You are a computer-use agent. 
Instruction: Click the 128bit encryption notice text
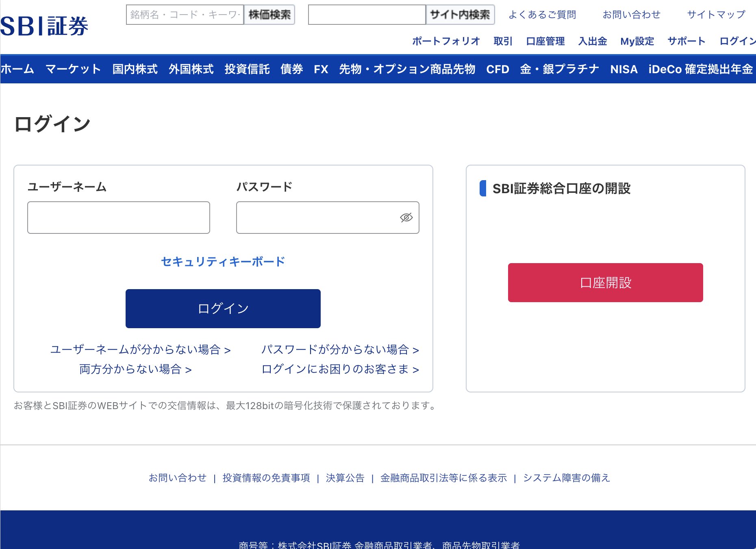(226, 405)
